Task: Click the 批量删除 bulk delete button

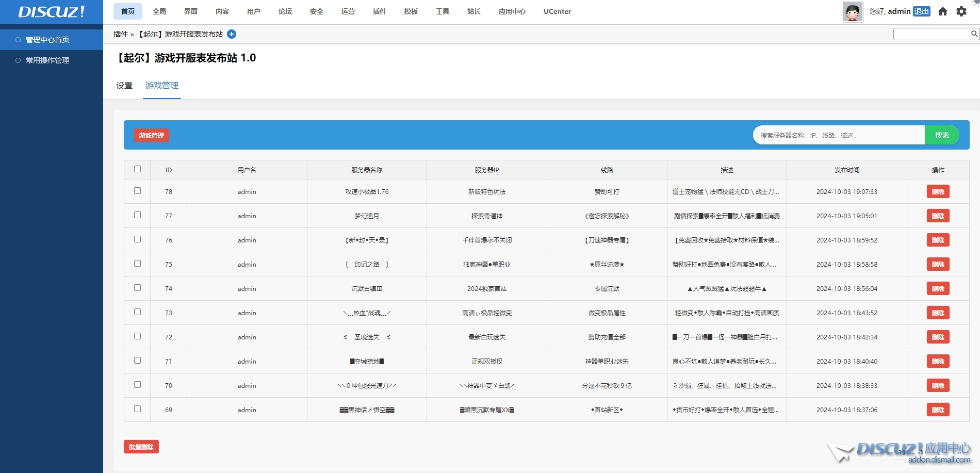Action: tap(141, 447)
